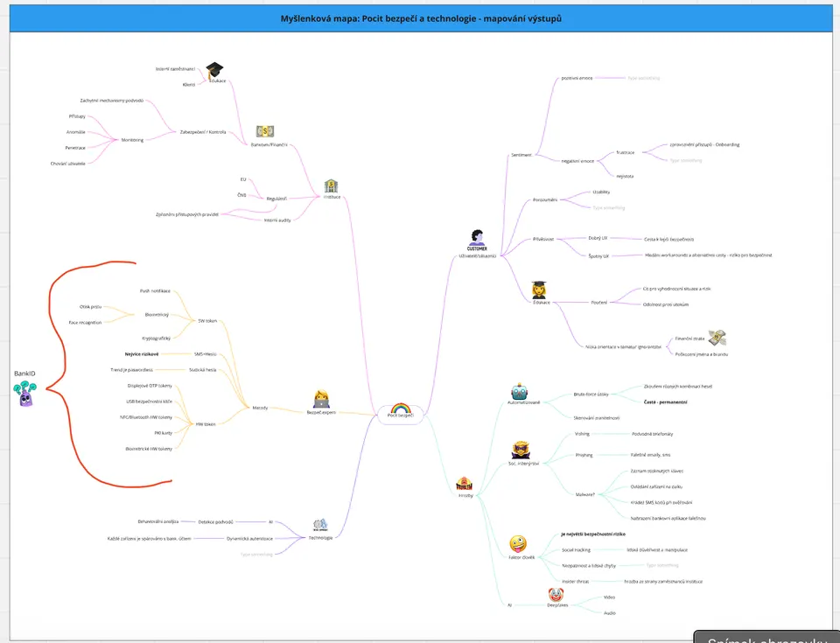The image size is (840, 643).
Task: Select the bold 'Časté - permanentní' node
Action: 665,402
